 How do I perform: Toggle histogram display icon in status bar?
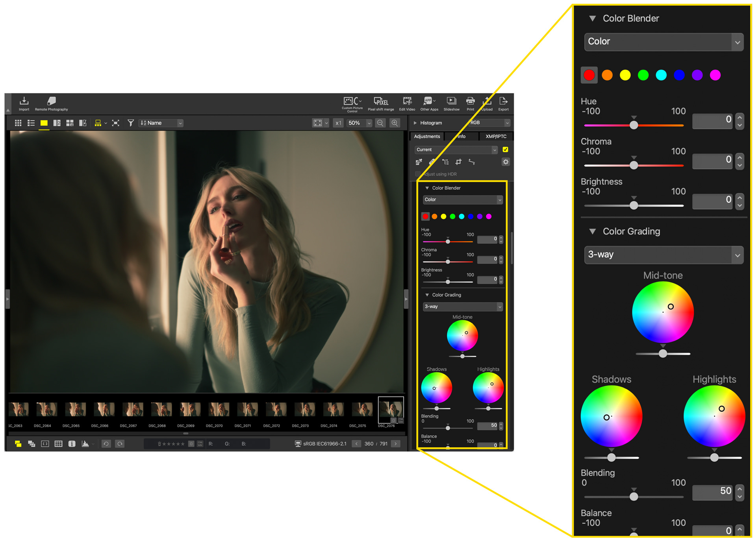pos(85,444)
